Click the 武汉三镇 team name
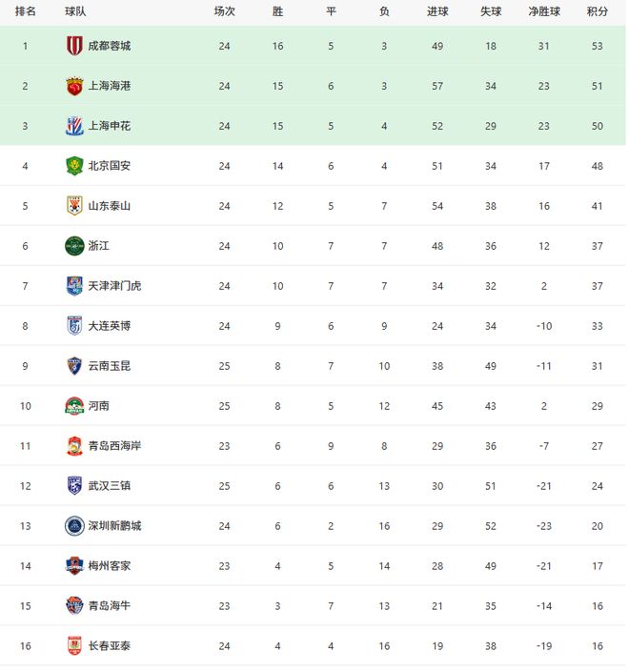 pos(110,486)
